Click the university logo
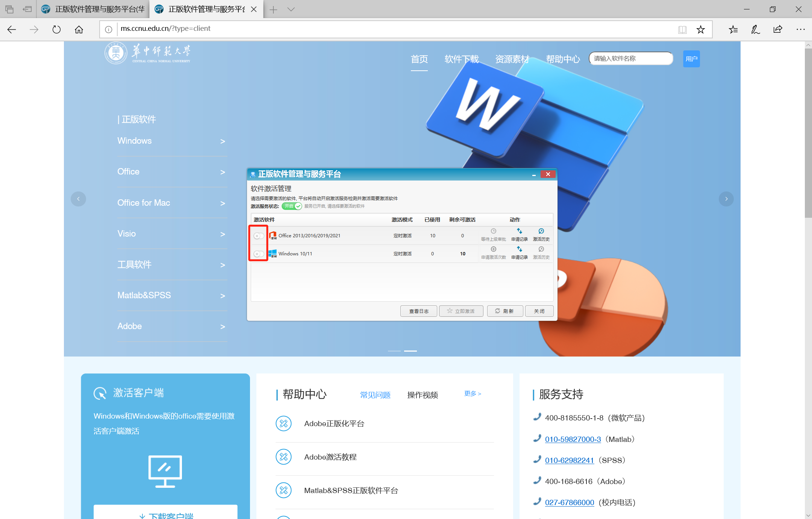Viewport: 812px width, 519px height. coord(148,53)
